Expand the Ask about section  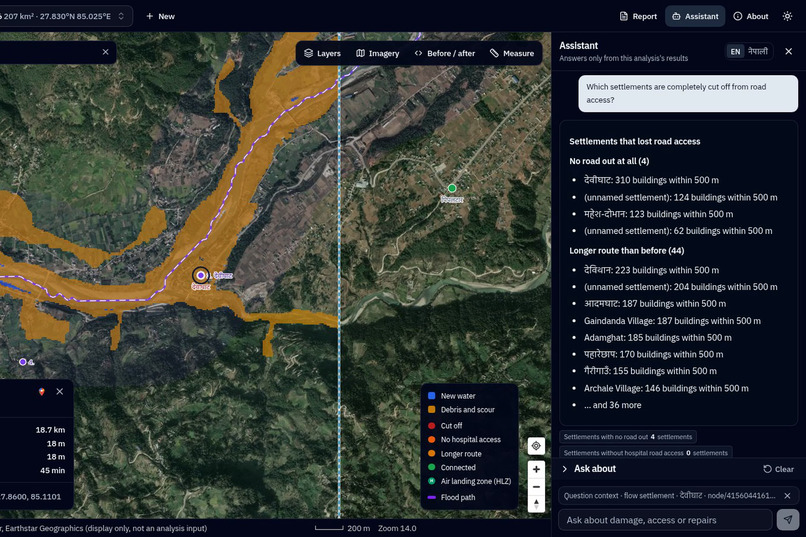pyautogui.click(x=588, y=469)
